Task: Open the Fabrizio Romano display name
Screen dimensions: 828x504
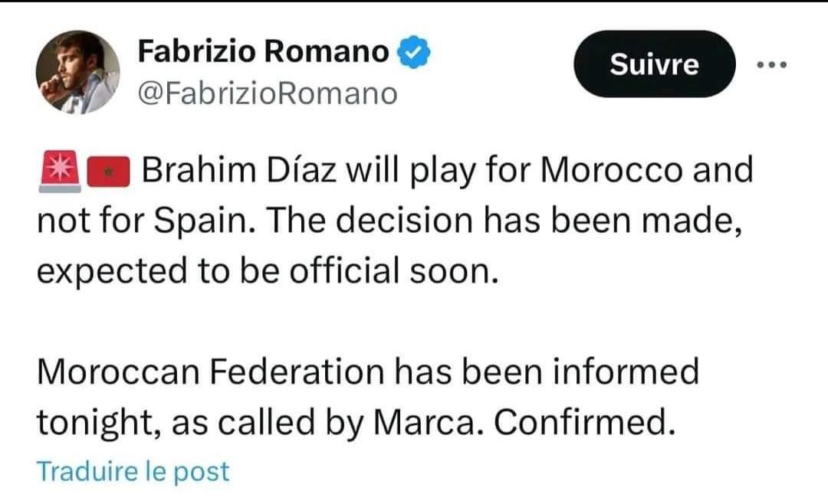Action: (264, 52)
